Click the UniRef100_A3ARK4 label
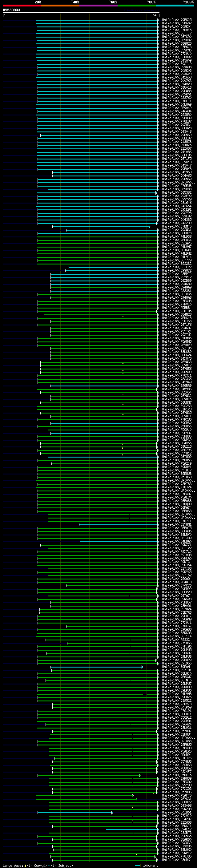Viewport: 197px width, 868px height. [x=177, y=860]
